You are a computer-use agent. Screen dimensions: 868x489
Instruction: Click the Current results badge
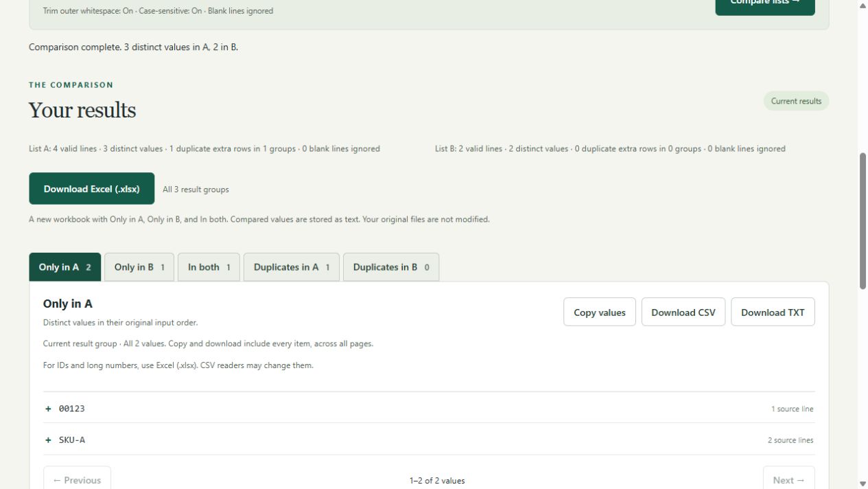(796, 101)
